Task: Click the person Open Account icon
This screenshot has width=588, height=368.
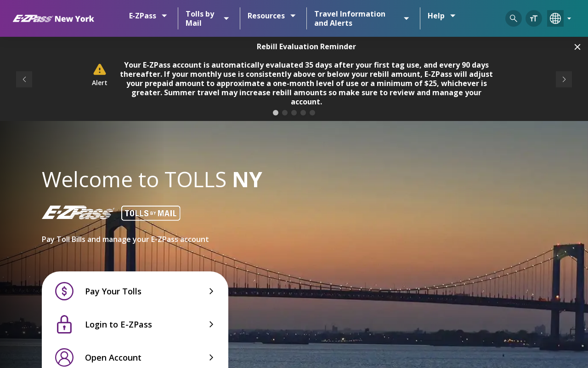Action: (x=64, y=357)
